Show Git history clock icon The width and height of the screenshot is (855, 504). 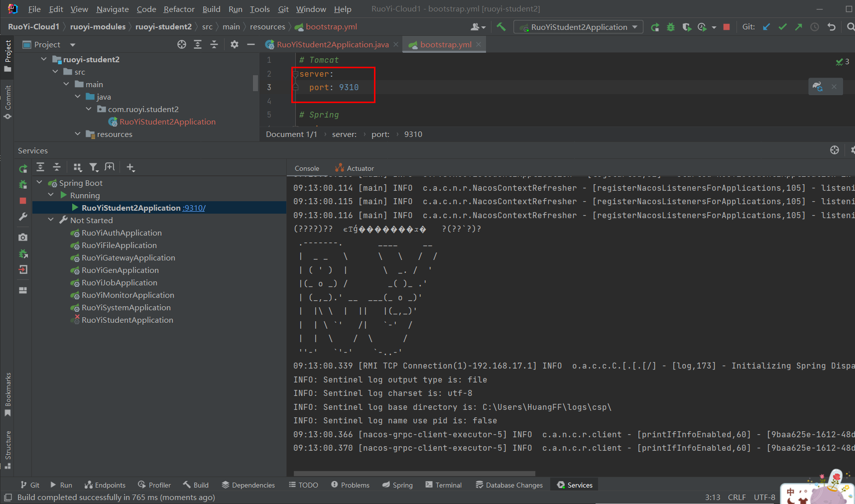tap(815, 27)
